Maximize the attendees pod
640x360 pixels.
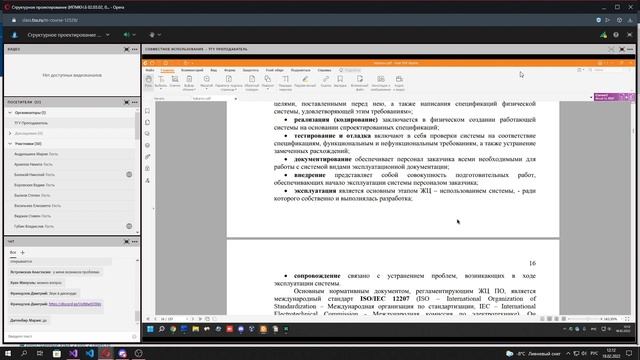[x=127, y=102]
